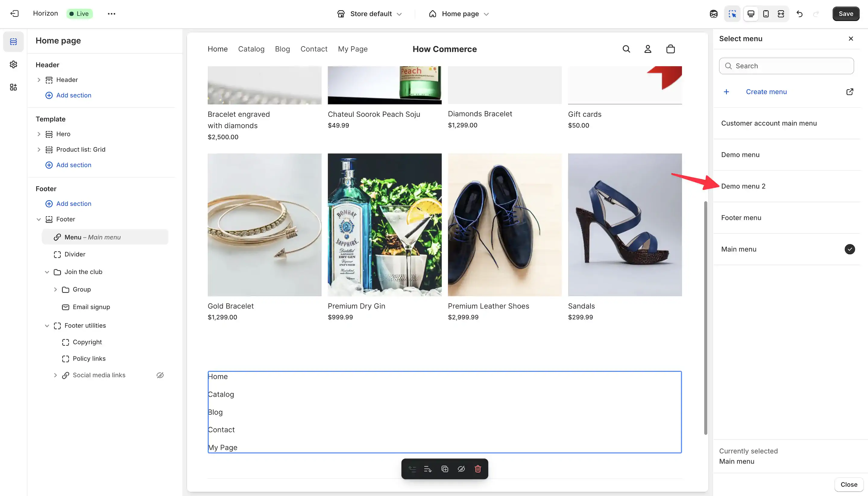The image size is (868, 496).
Task: Expand the Hero section
Action: (x=39, y=134)
